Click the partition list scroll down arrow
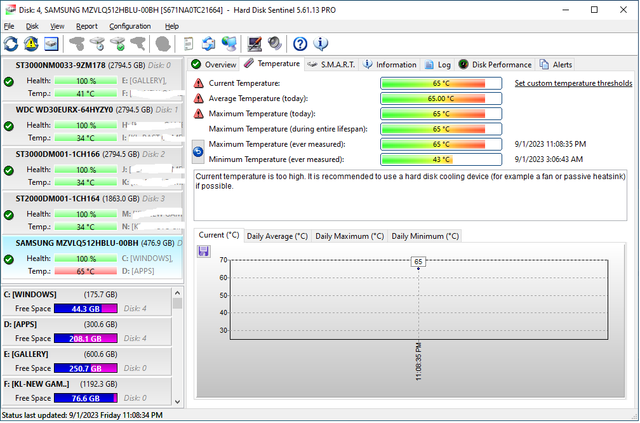 point(177,401)
